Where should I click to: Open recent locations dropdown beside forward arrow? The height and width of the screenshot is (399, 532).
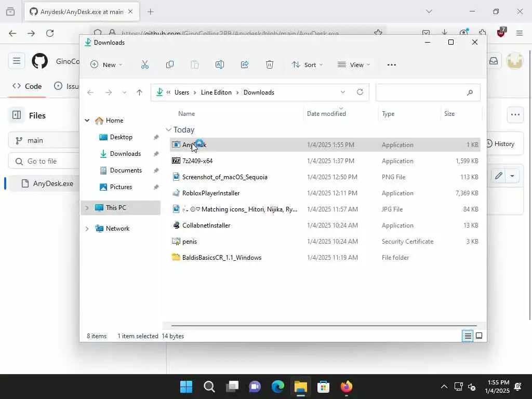[124, 92]
